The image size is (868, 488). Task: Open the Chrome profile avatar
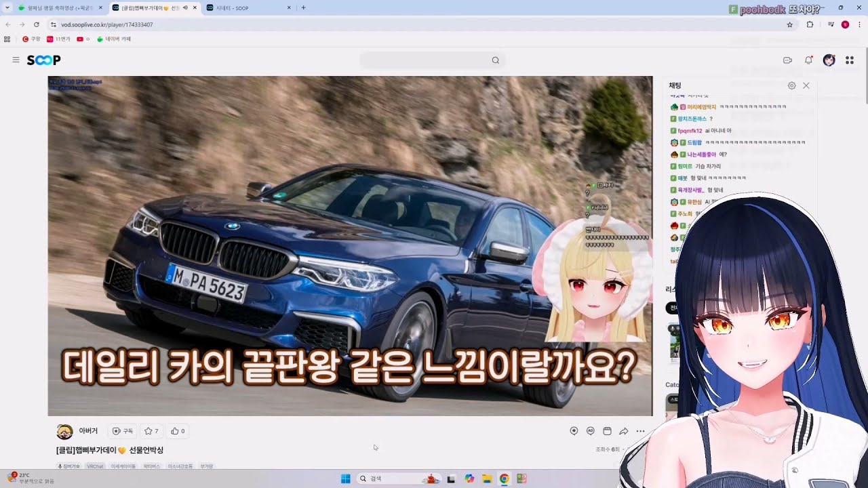click(845, 24)
